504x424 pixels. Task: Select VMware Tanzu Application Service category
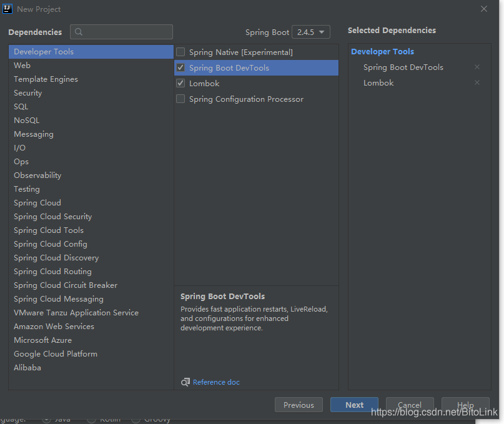(91, 313)
